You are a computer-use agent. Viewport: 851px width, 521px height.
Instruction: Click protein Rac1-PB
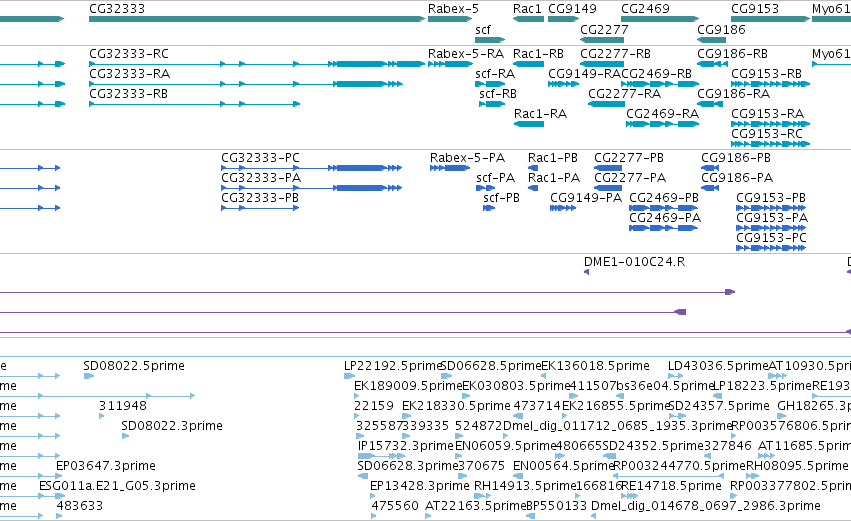552,157
